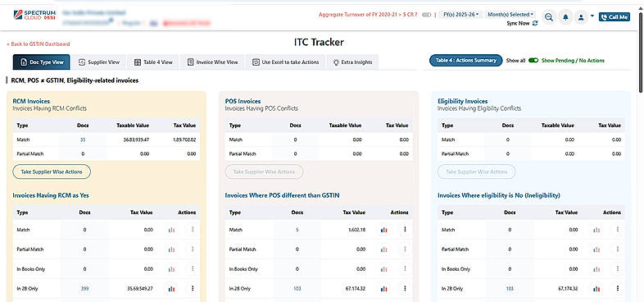Viewport: 644px width, 302px height.
Task: Click RCM Take Supplier Wise Actions button
Action: click(52, 172)
